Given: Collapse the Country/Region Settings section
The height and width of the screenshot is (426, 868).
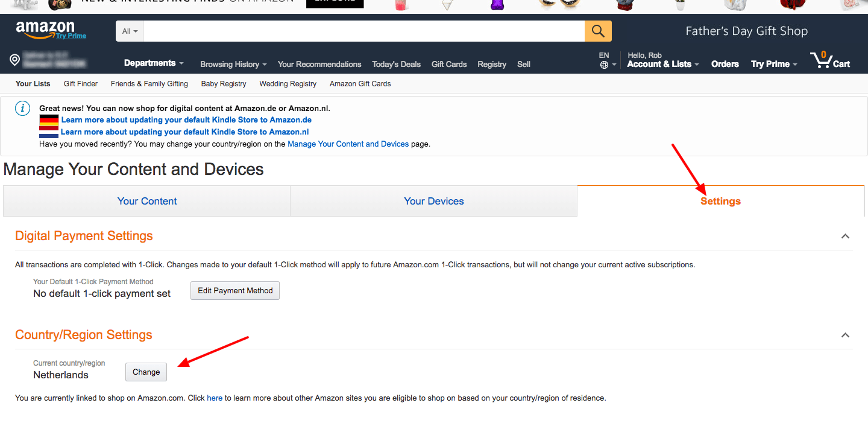Looking at the screenshot, I should click(845, 335).
